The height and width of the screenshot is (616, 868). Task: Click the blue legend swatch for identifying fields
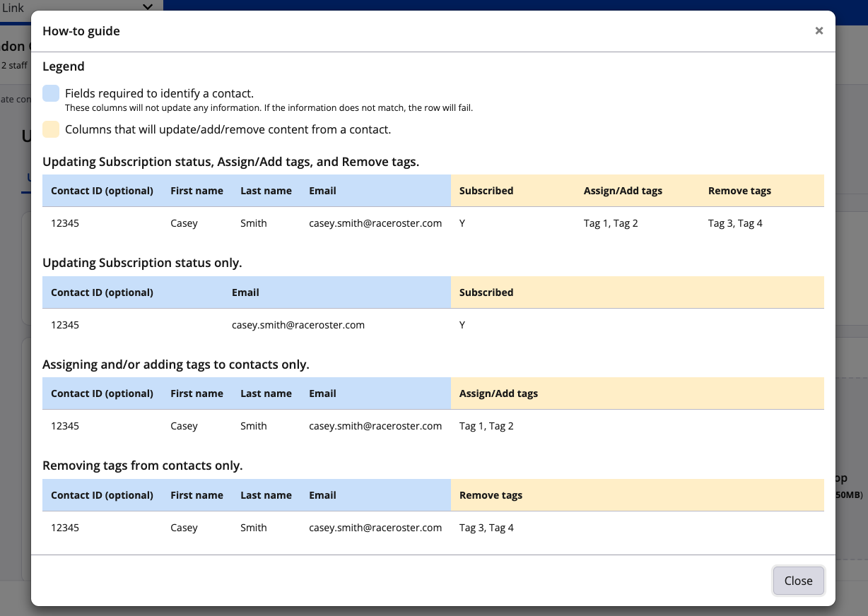pos(51,93)
